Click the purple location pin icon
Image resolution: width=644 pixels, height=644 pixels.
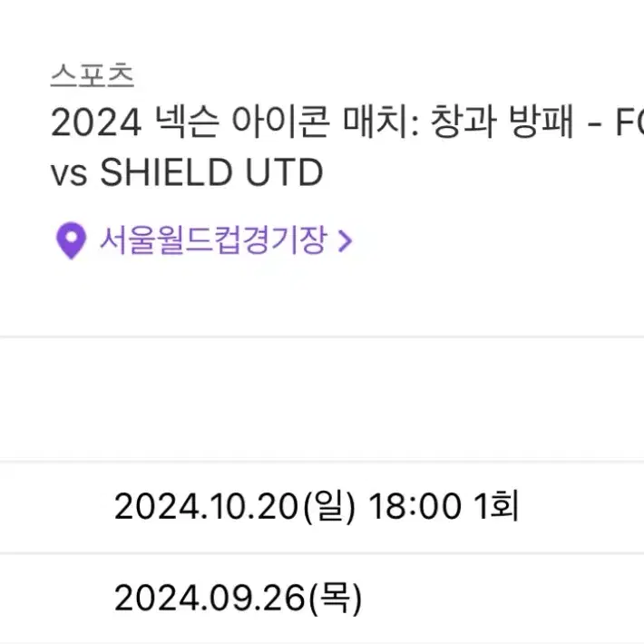coord(71,240)
